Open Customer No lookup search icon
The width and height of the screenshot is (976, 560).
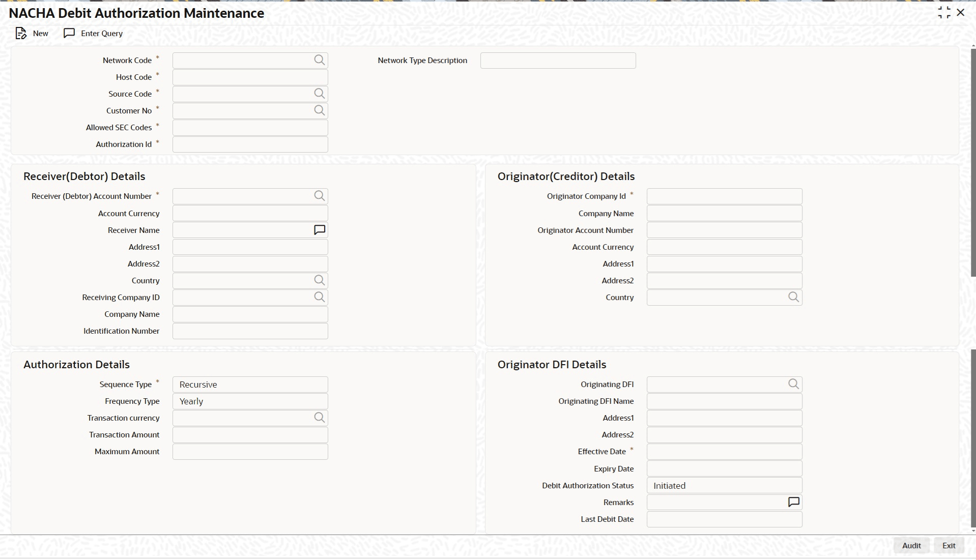(x=320, y=110)
